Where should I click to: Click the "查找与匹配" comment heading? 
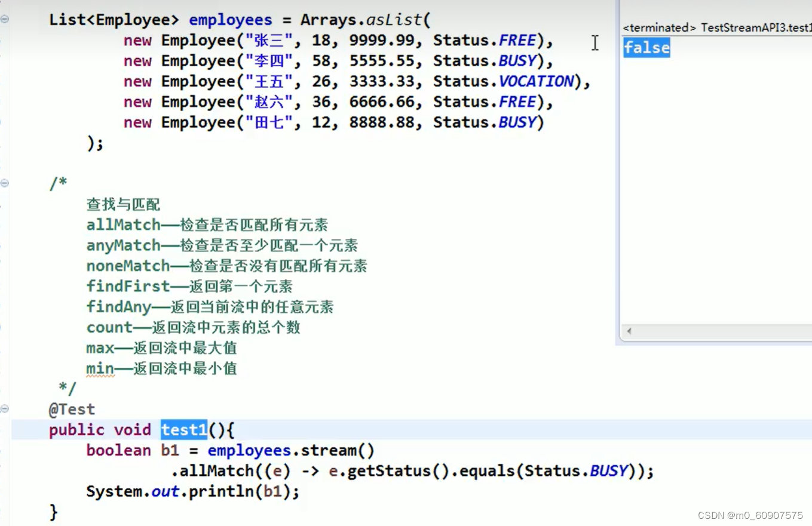point(123,205)
